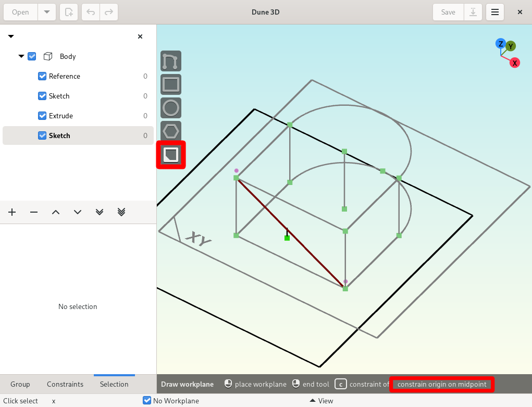Expand the View menu in status bar

tap(321, 401)
